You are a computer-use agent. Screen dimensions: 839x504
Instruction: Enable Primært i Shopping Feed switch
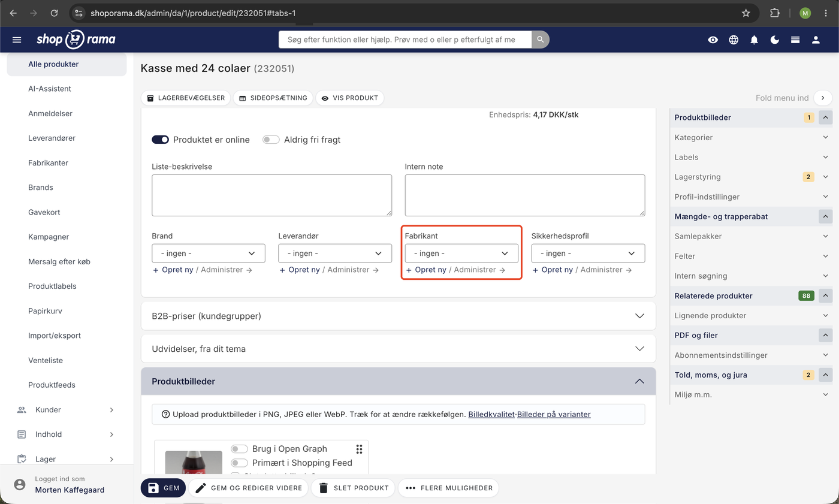coord(240,463)
